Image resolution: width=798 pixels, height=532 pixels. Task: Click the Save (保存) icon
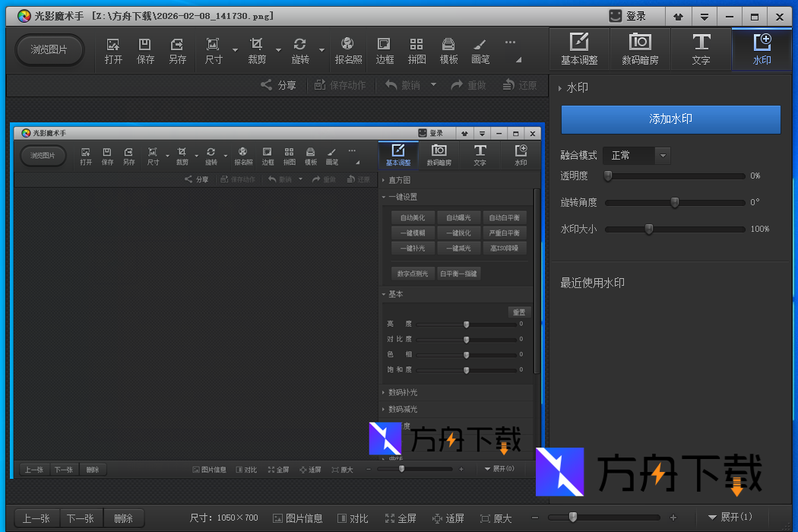click(145, 50)
